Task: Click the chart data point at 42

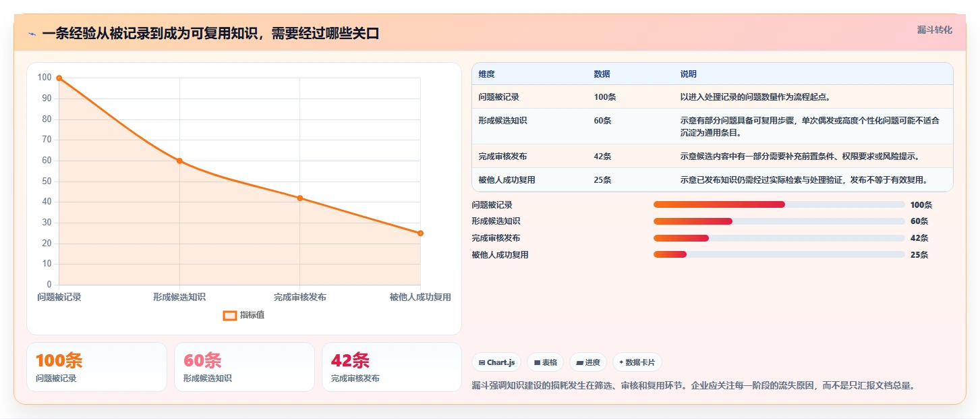Action: pos(300,198)
